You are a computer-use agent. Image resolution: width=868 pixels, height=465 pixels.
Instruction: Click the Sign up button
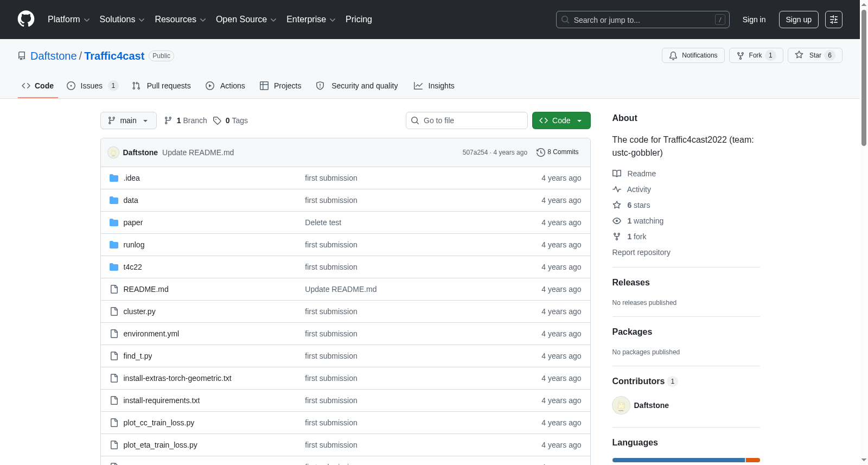799,20
